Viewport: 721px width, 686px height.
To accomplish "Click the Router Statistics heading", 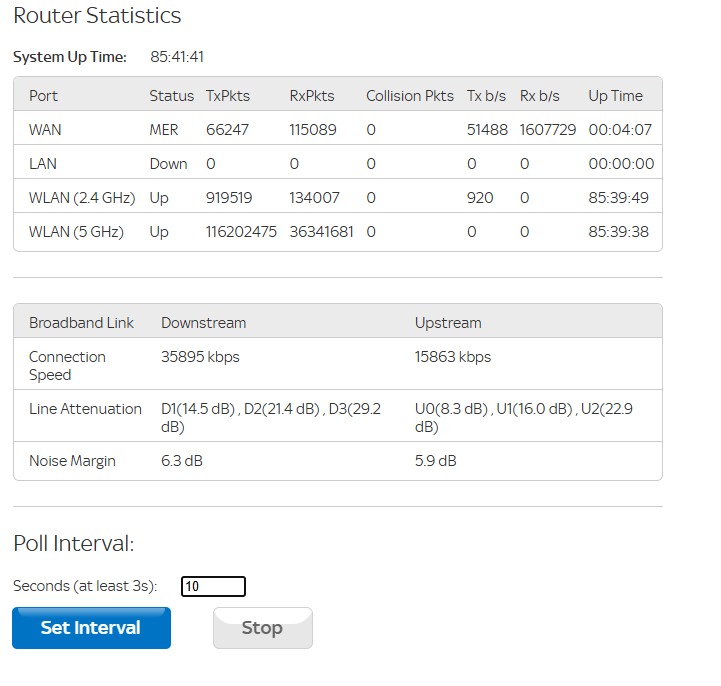I will pos(97,16).
